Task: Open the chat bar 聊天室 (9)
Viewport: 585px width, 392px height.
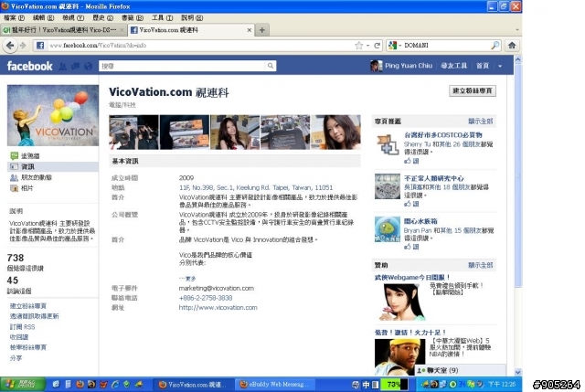Action: point(461,370)
